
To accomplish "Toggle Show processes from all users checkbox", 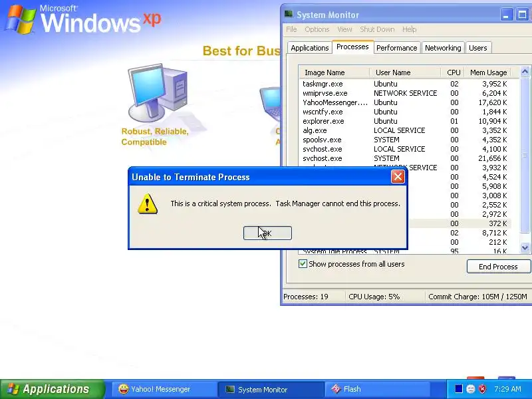I will click(303, 264).
